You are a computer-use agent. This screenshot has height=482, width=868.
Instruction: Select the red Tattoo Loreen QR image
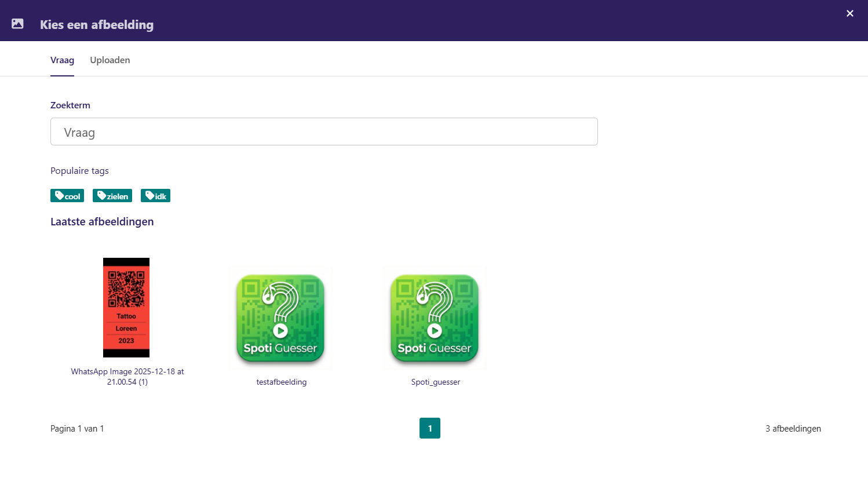[x=126, y=307]
